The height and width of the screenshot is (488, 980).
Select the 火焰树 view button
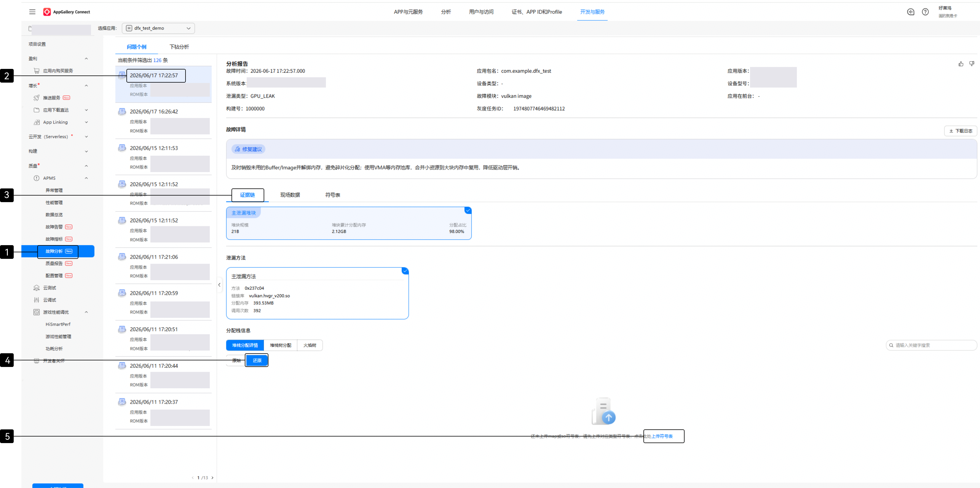[310, 345]
